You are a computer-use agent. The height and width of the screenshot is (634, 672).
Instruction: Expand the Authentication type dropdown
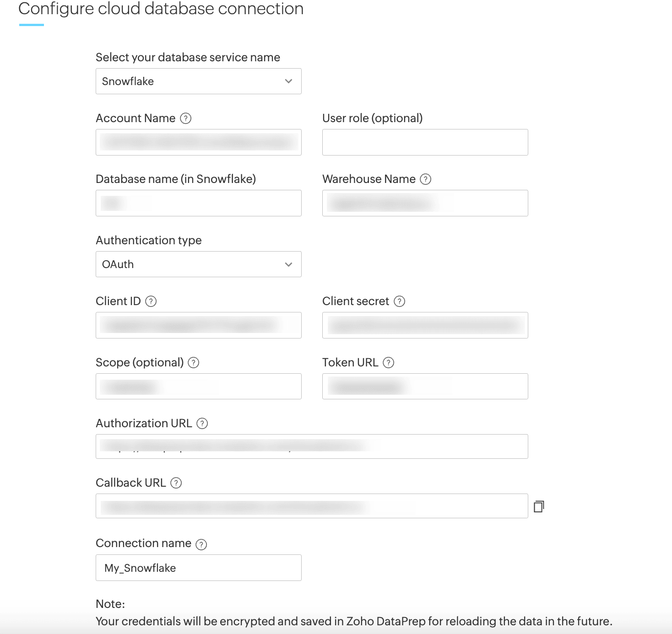point(198,264)
